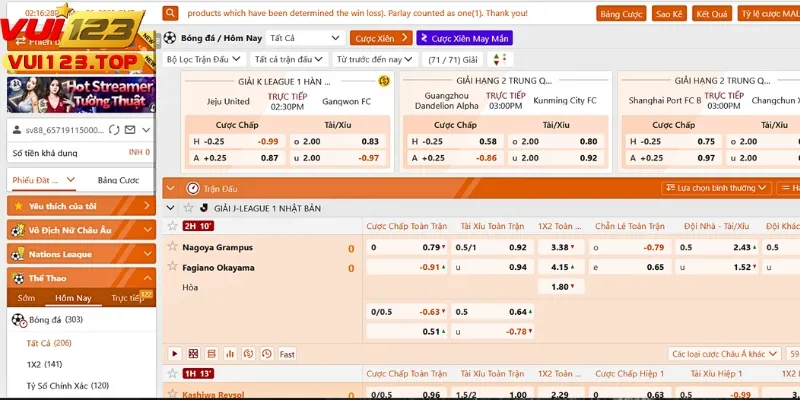Viewport: 800px width, 400px height.
Task: Collapse Thể Thao sidebar section
Action: (x=81, y=278)
